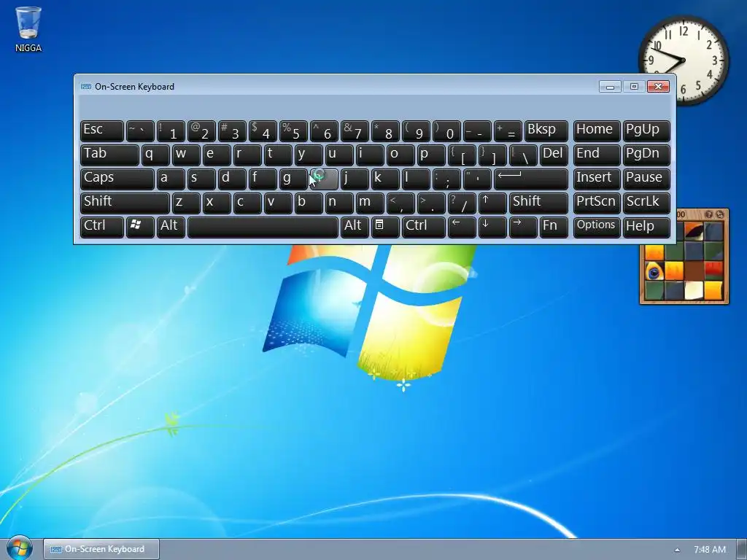
Task: Click On-Screen Keyboard taskbar button
Action: (101, 549)
